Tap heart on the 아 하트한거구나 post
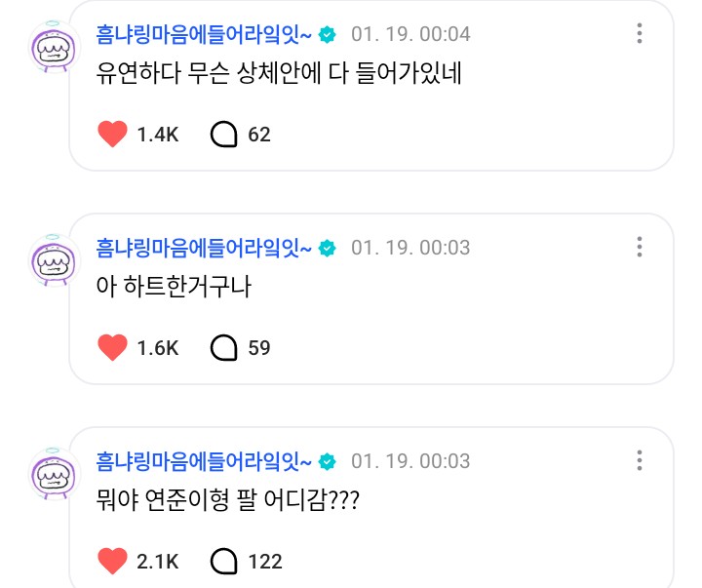Screen dimensions: 702x588 [112, 347]
